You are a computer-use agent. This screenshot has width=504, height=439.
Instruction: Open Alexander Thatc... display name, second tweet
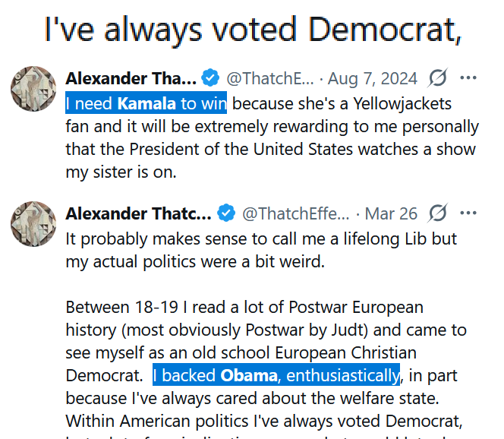click(139, 213)
